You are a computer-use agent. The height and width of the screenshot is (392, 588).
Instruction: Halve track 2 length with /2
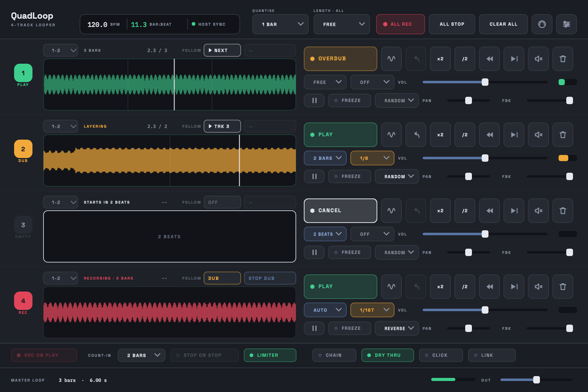coord(465,135)
